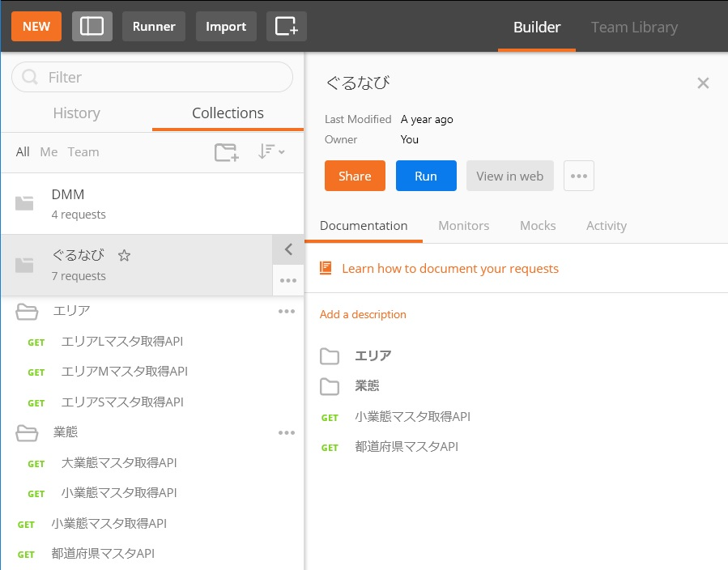The height and width of the screenshot is (570, 728).
Task: Filter collections by All
Action: [23, 151]
